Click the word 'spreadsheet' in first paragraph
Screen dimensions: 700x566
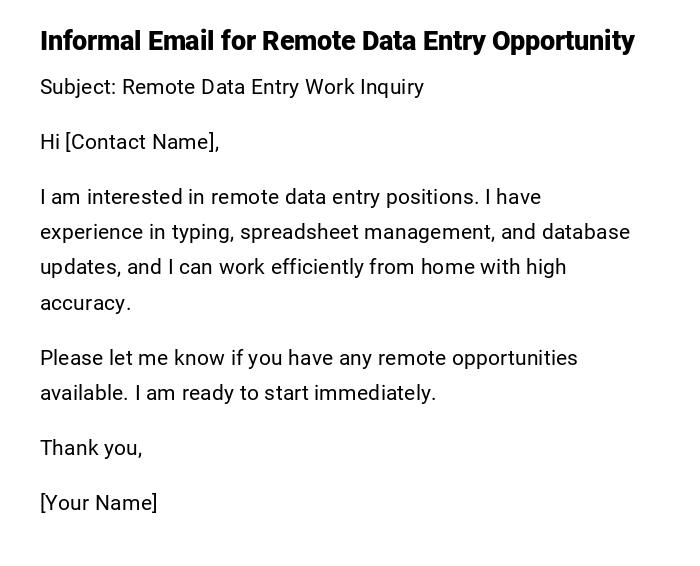(299, 232)
